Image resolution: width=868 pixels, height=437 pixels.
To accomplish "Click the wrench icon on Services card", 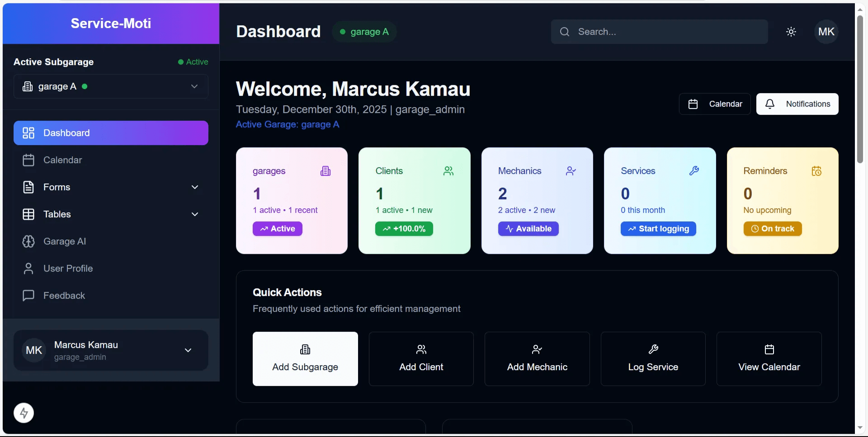I will pos(694,171).
